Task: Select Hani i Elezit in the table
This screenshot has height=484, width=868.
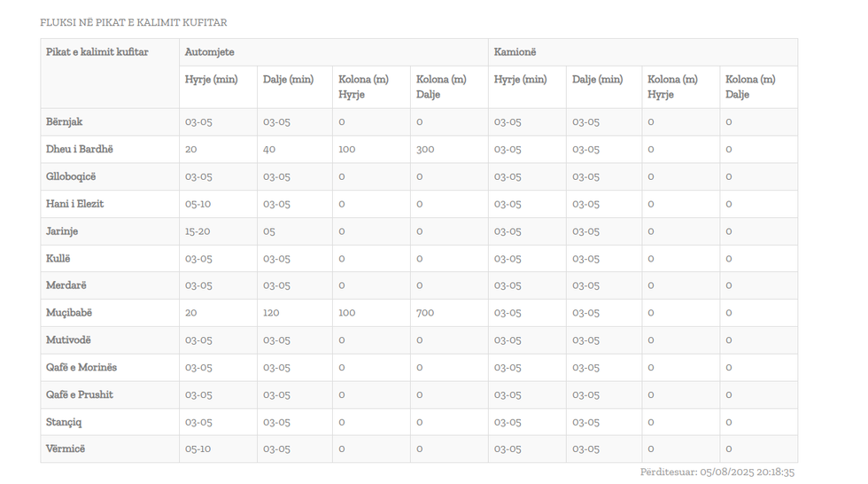Action: click(75, 204)
